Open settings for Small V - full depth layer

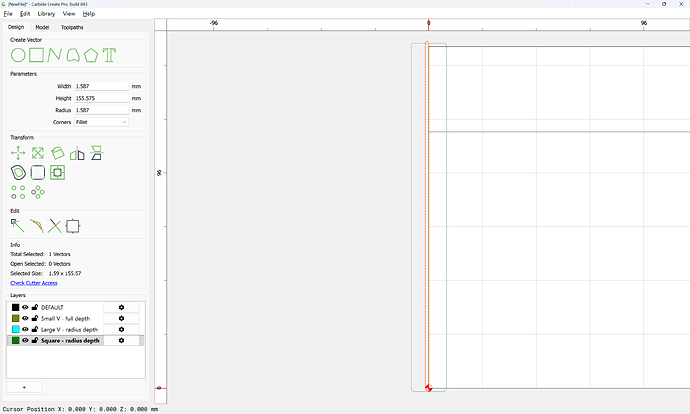[121, 319]
